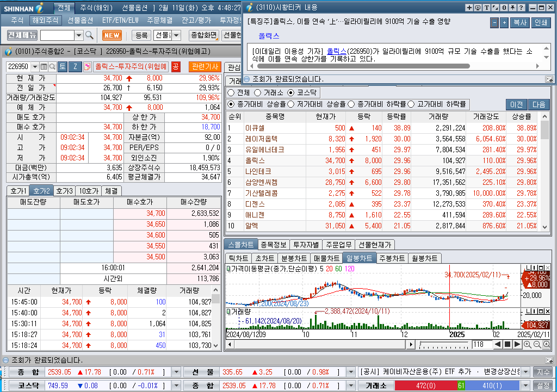The width and height of the screenshot is (557, 392).
Task: Click the diagonal arrows icon in news title bar
Action: point(495,8)
